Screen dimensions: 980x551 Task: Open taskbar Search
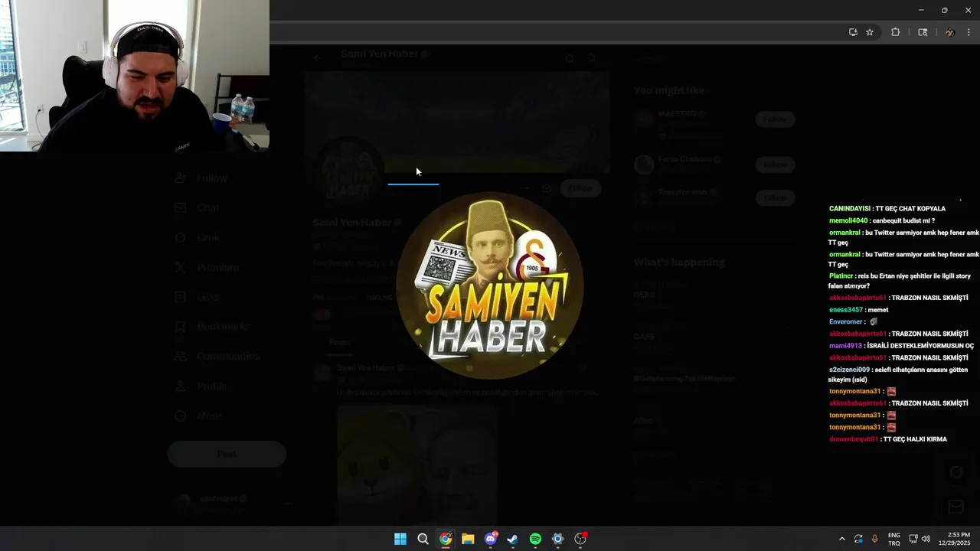(x=423, y=539)
